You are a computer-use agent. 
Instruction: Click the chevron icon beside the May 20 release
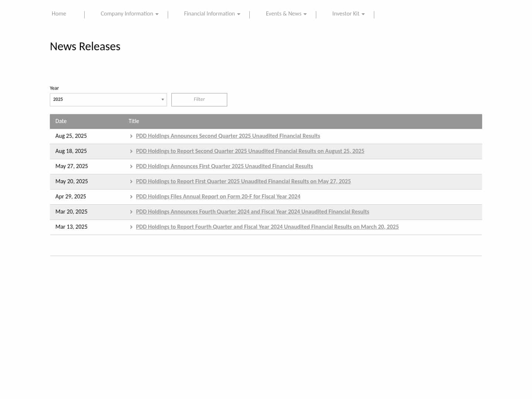(x=131, y=182)
